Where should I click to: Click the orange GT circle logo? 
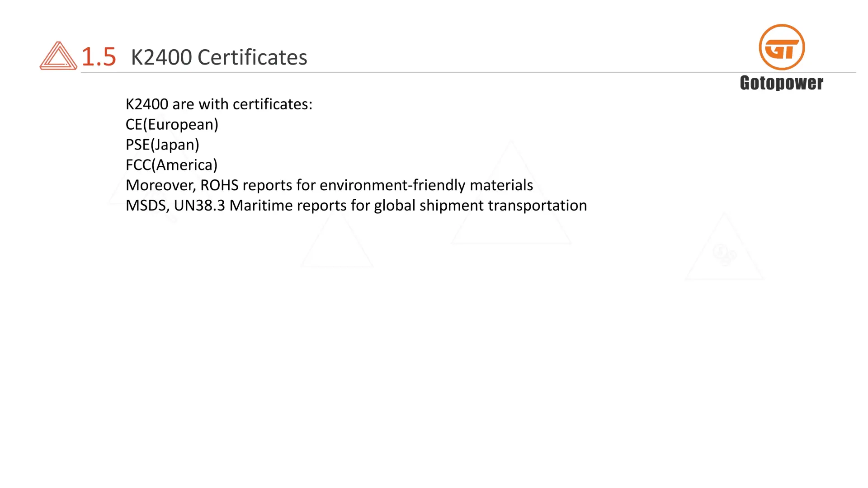[x=782, y=47]
